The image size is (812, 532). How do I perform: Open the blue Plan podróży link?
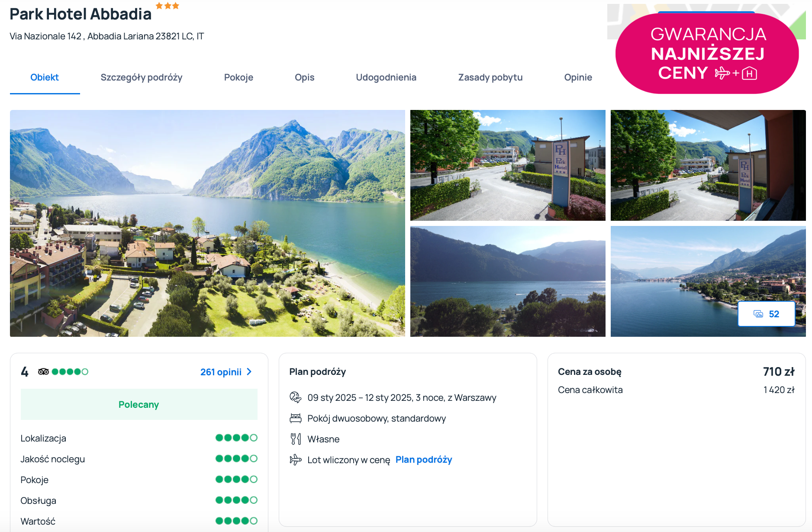(423, 460)
